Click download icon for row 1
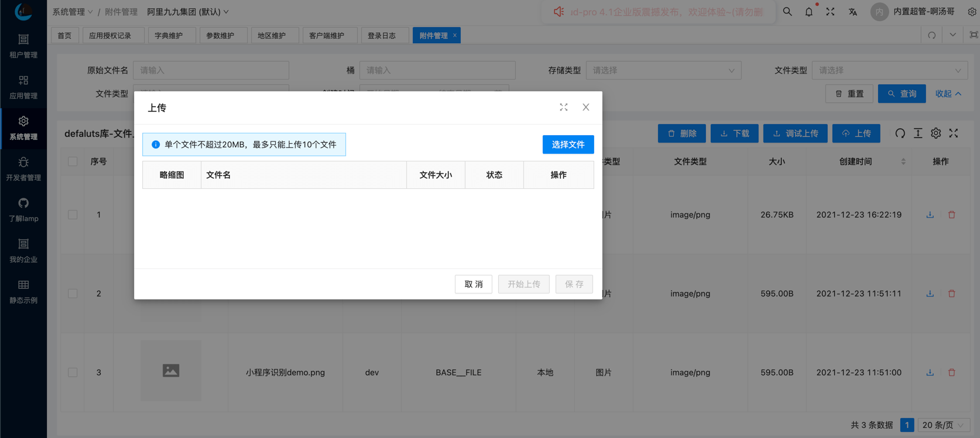 tap(930, 215)
